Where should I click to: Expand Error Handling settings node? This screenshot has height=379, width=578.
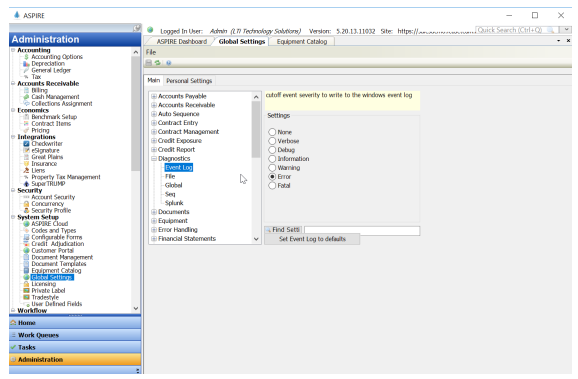pos(154,230)
